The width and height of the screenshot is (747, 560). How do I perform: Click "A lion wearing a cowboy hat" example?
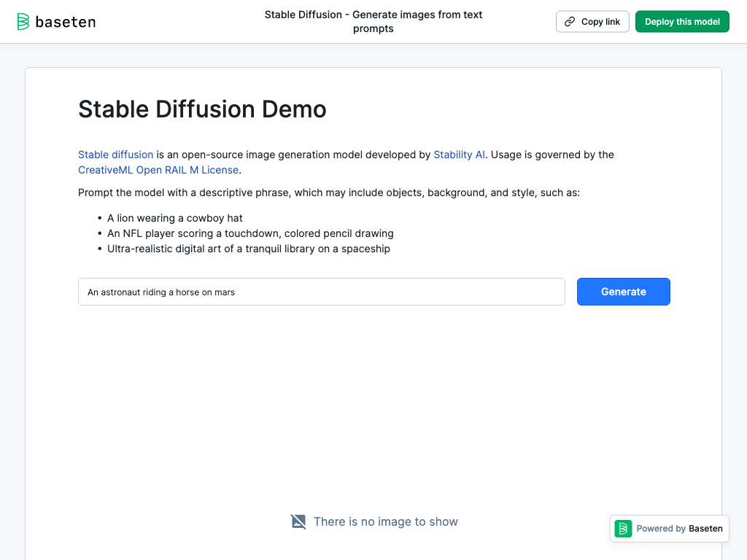click(175, 218)
